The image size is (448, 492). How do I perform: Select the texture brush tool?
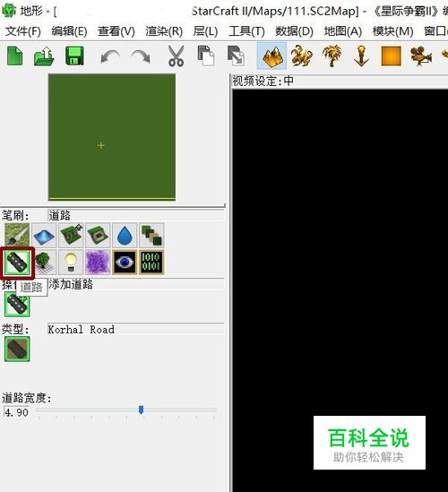tap(17, 235)
